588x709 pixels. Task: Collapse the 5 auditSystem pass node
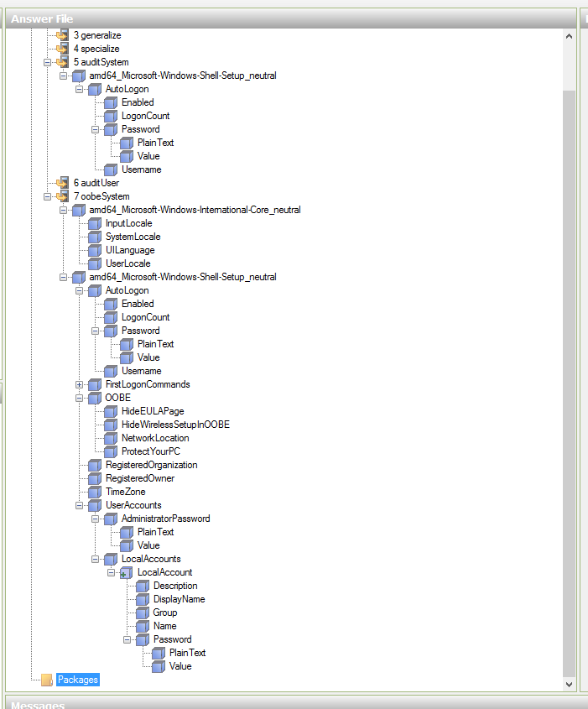(x=47, y=62)
